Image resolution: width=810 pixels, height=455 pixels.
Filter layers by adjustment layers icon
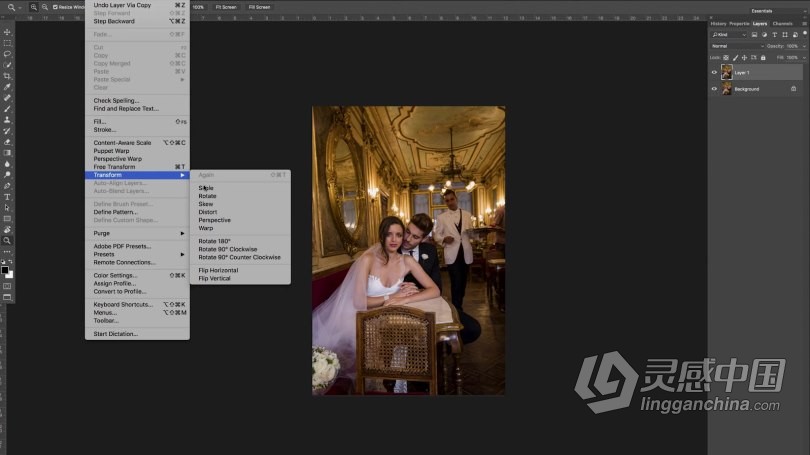point(765,35)
